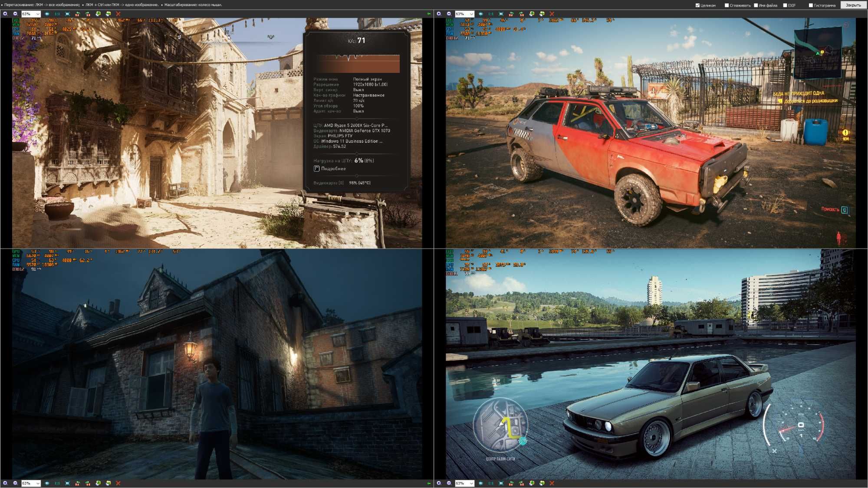The height and width of the screenshot is (488, 868).
Task: Set the bottom-right BMW image to 1:1 scale
Action: pos(491,483)
